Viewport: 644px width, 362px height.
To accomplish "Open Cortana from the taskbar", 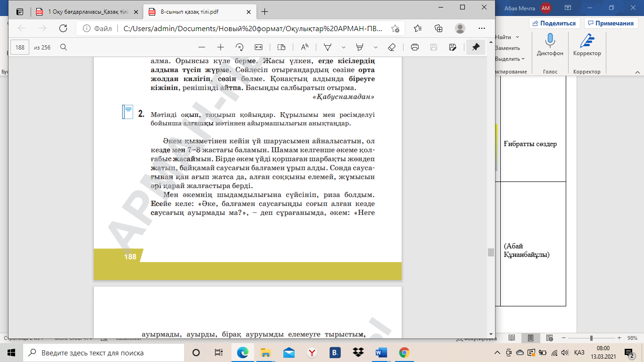I will point(196,353).
